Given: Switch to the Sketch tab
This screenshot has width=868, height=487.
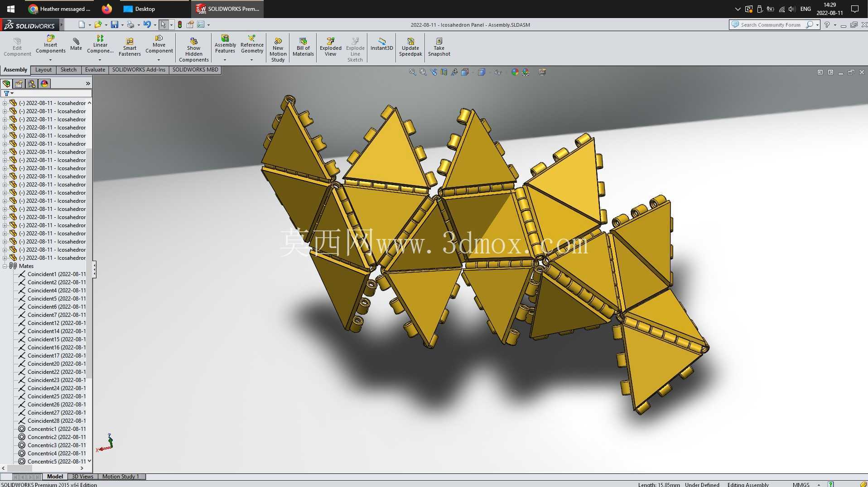Looking at the screenshot, I should (x=68, y=70).
